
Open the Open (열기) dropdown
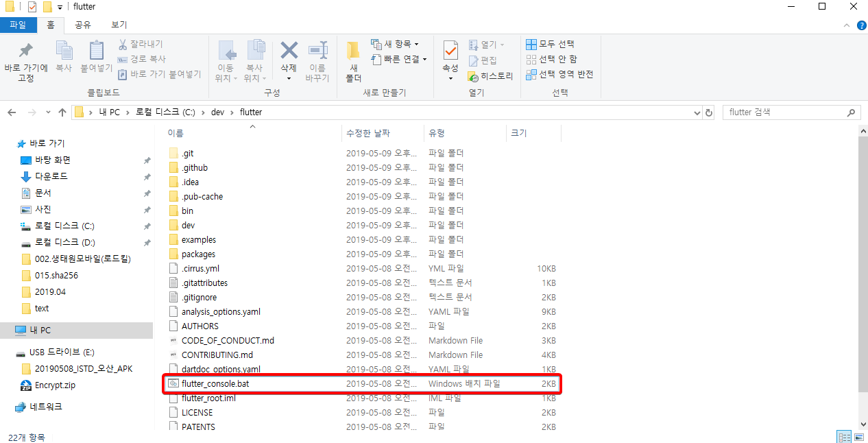pos(486,45)
